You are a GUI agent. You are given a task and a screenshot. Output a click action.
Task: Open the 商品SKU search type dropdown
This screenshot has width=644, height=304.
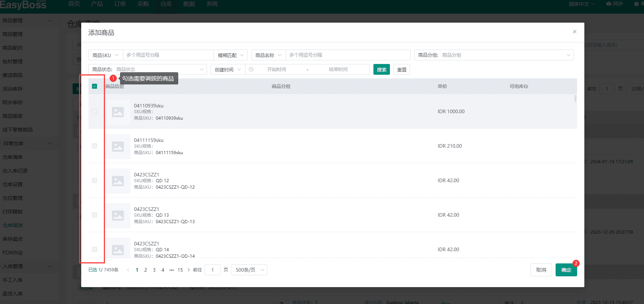(x=106, y=55)
